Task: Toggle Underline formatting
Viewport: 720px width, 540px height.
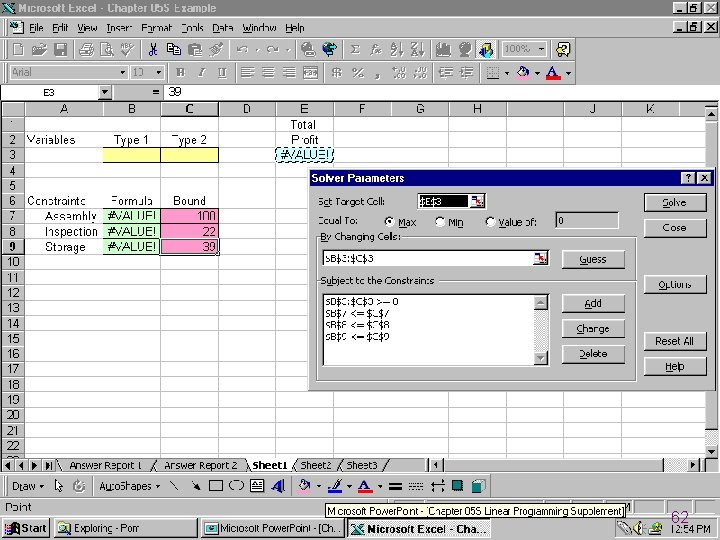Action: pos(222,73)
